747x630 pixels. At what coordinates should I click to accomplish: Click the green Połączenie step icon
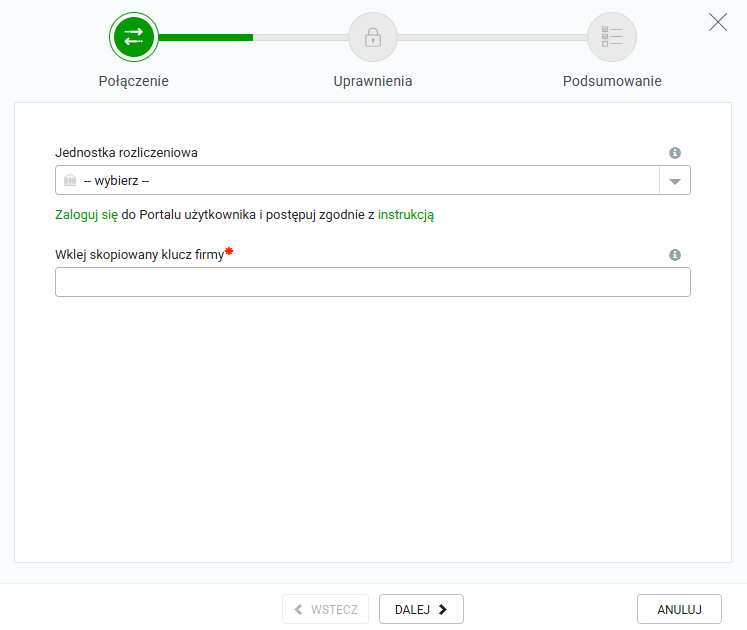point(133,37)
